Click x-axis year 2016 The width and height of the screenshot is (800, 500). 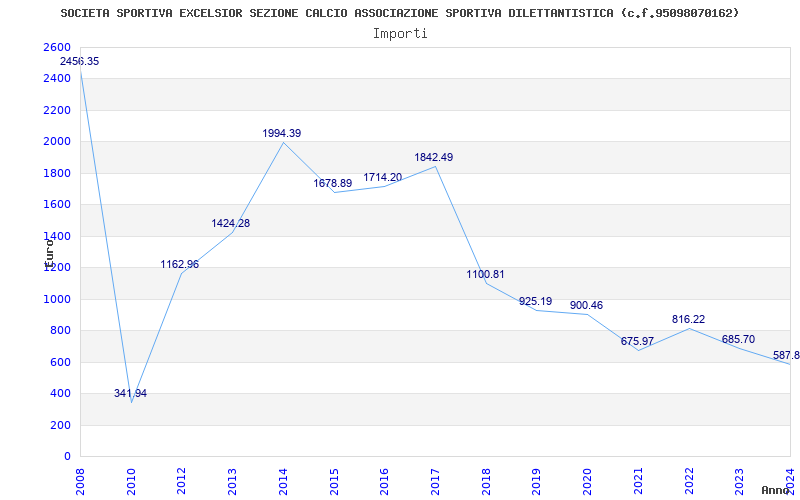click(384, 482)
